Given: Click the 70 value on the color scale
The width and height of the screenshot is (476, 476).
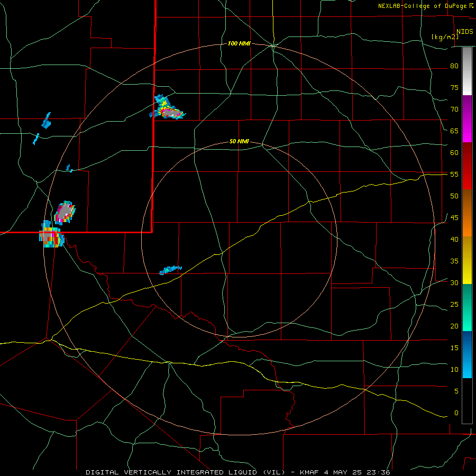Looking at the screenshot, I should pyautogui.click(x=454, y=109).
